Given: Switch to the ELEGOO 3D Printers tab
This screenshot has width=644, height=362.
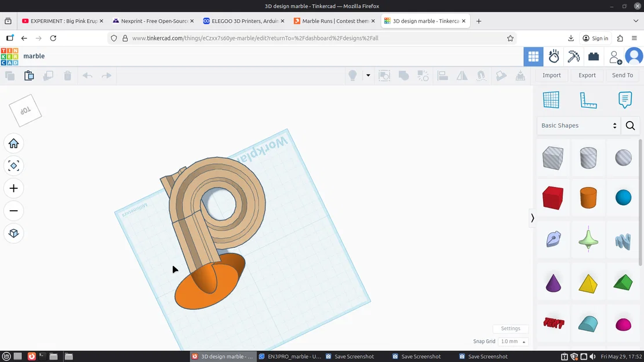Looking at the screenshot, I should coord(244,21).
